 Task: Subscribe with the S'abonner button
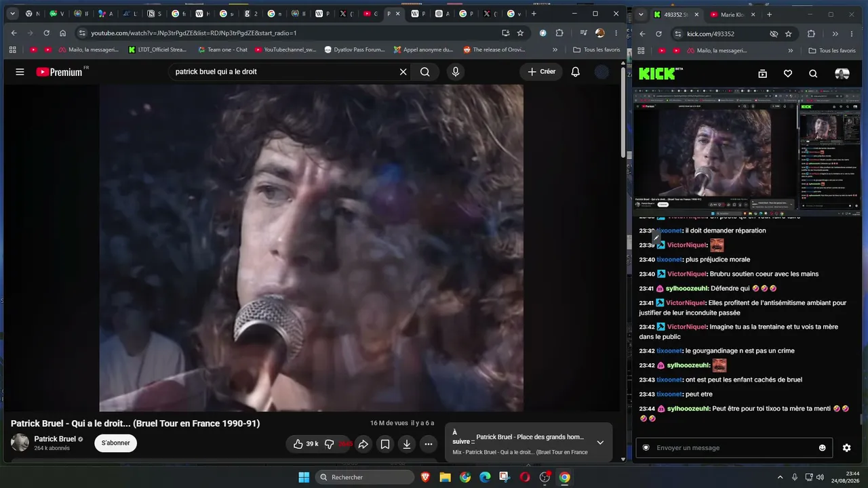point(116,443)
